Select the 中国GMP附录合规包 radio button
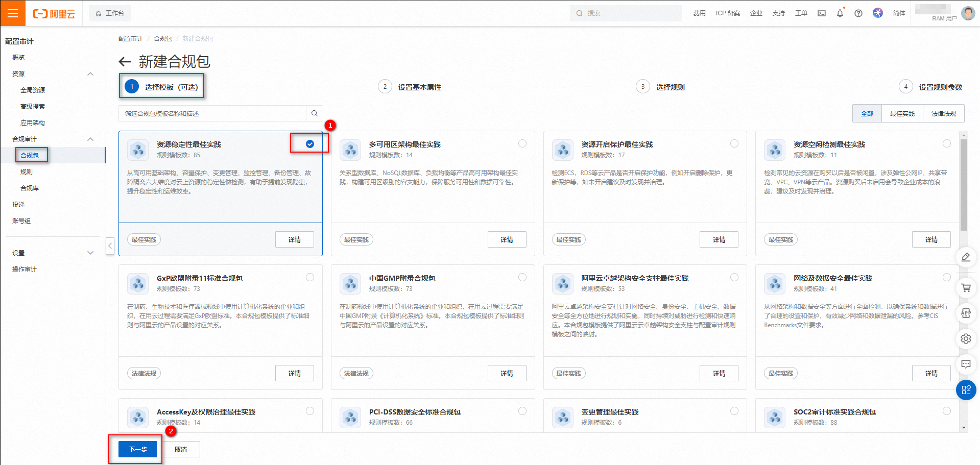980x465 pixels. pyautogui.click(x=522, y=277)
